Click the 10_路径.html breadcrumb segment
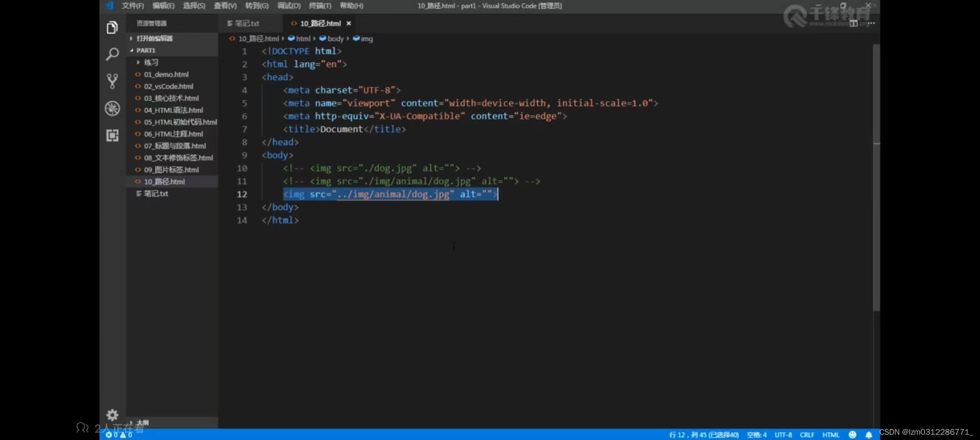This screenshot has height=440, width=980. (x=254, y=39)
